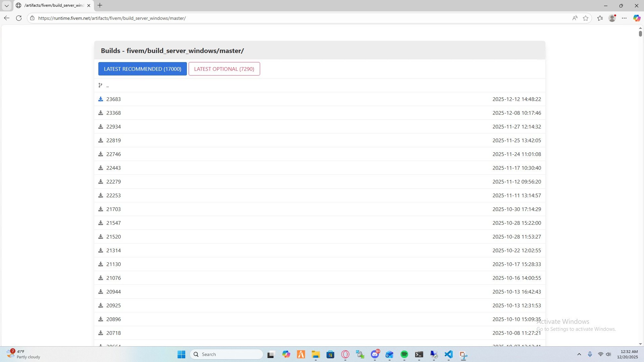Close the artifacts browser tab
The image size is (644, 362).
pos(89,5)
